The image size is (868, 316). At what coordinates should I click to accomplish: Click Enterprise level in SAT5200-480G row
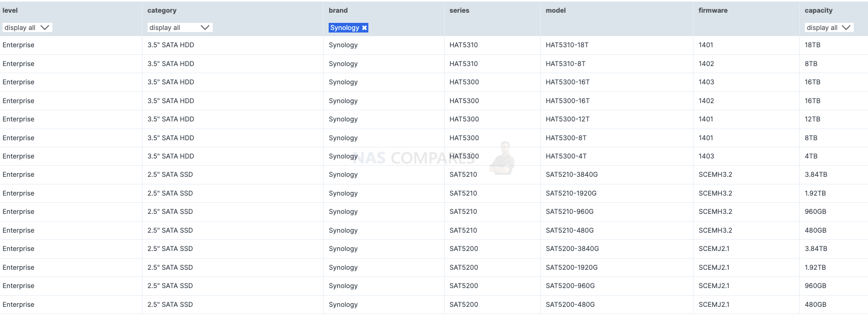tap(18, 305)
